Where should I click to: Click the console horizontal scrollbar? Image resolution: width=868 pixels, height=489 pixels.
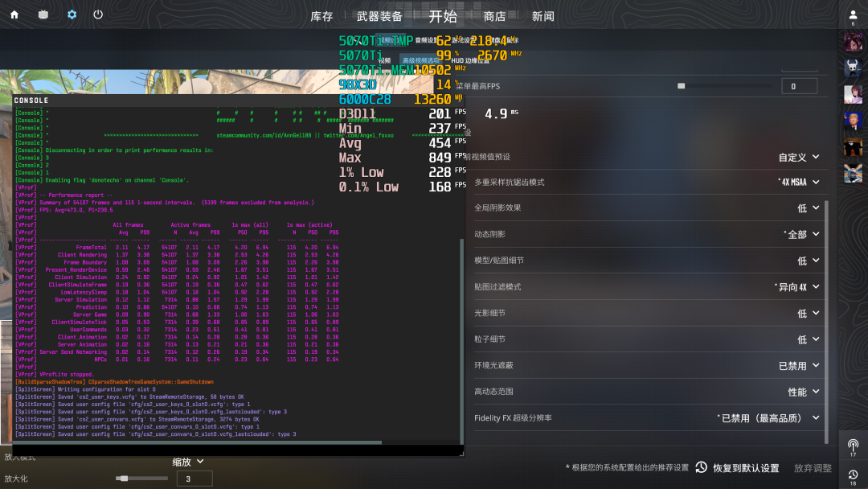(197, 442)
